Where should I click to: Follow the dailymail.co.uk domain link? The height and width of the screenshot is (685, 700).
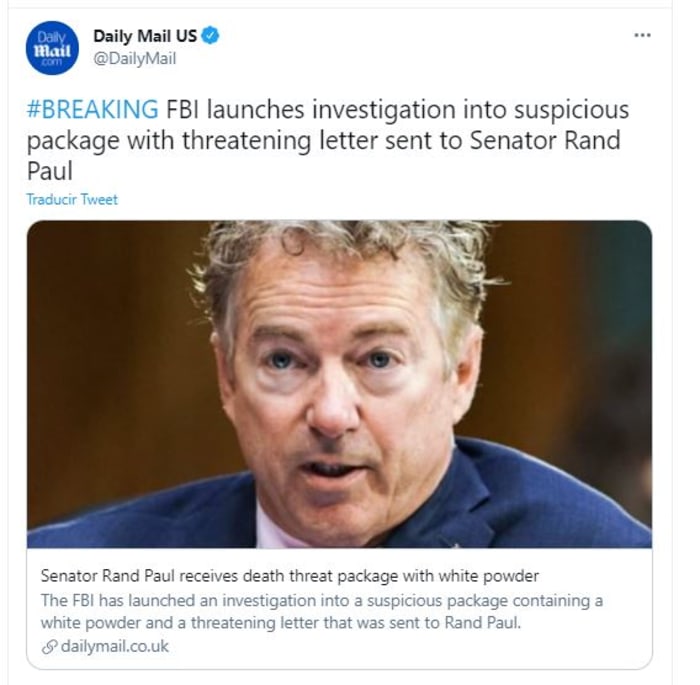(x=115, y=647)
